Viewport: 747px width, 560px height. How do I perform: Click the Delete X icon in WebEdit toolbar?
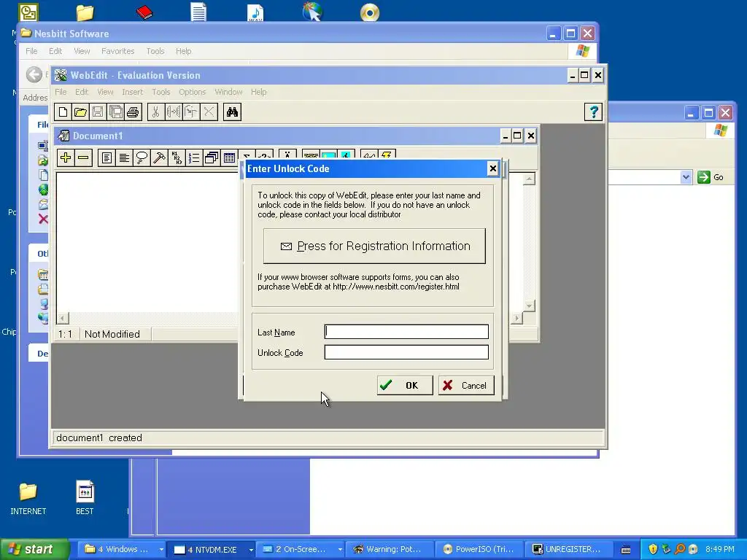click(x=209, y=112)
